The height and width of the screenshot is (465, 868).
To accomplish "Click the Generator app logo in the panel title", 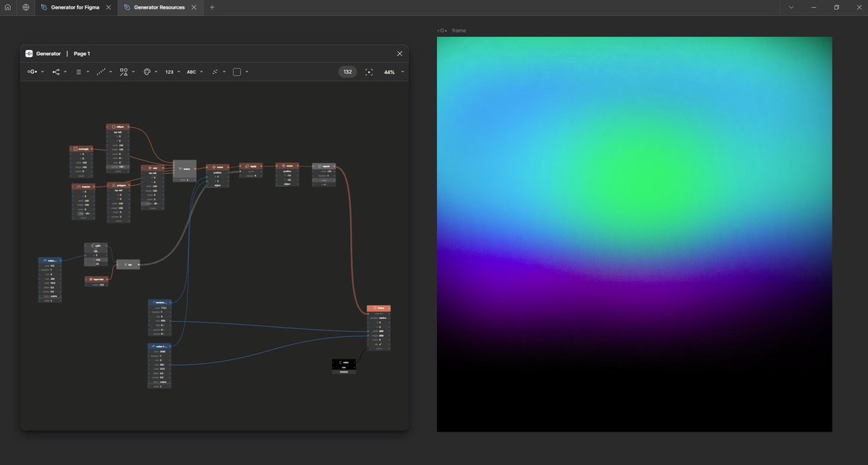I will point(29,54).
